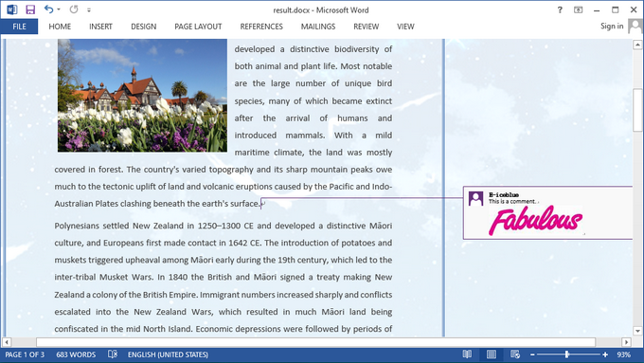Viewport: 644px width, 363px height.
Task: Click the B-iceblue comment avatar icon
Action: (x=475, y=198)
